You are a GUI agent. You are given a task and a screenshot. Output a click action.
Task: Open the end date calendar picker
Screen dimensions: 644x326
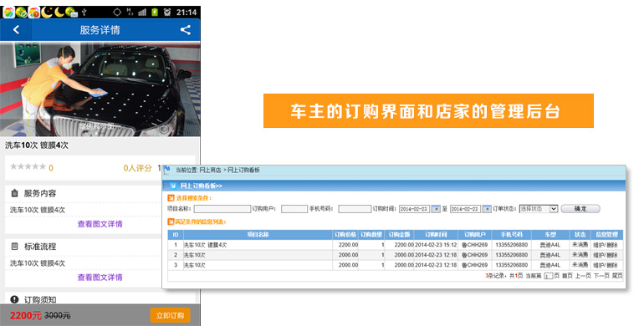[487, 209]
